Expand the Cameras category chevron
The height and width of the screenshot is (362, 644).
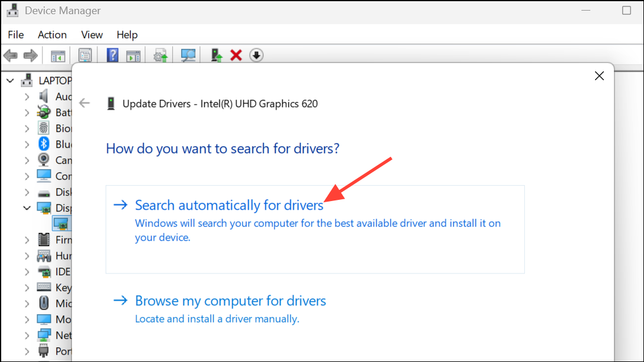point(27,160)
